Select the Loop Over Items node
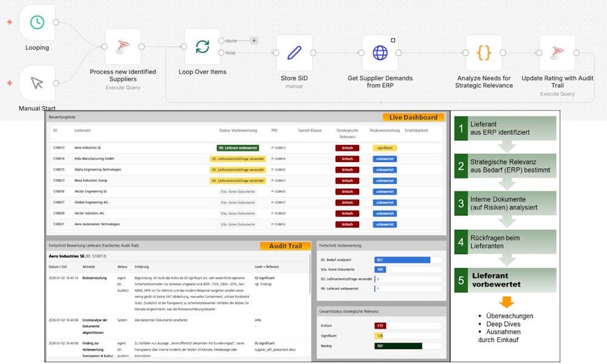Image resolution: width=607 pixels, height=364 pixels. click(x=202, y=47)
